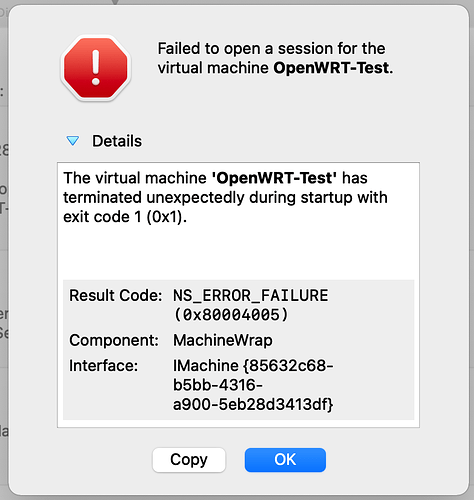Copy the error details to clipboard
This screenshot has width=474, height=500.
(x=189, y=460)
